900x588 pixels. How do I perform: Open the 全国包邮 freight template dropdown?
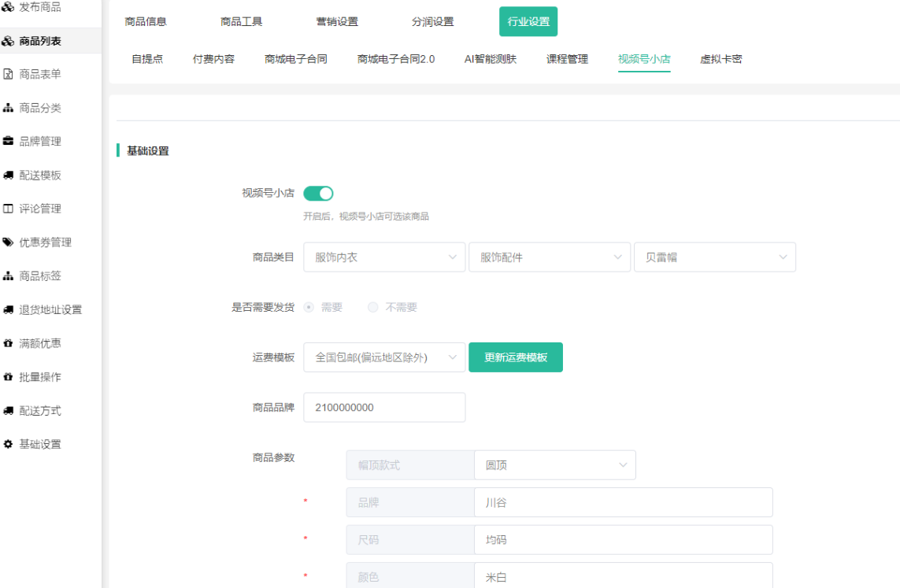[383, 357]
